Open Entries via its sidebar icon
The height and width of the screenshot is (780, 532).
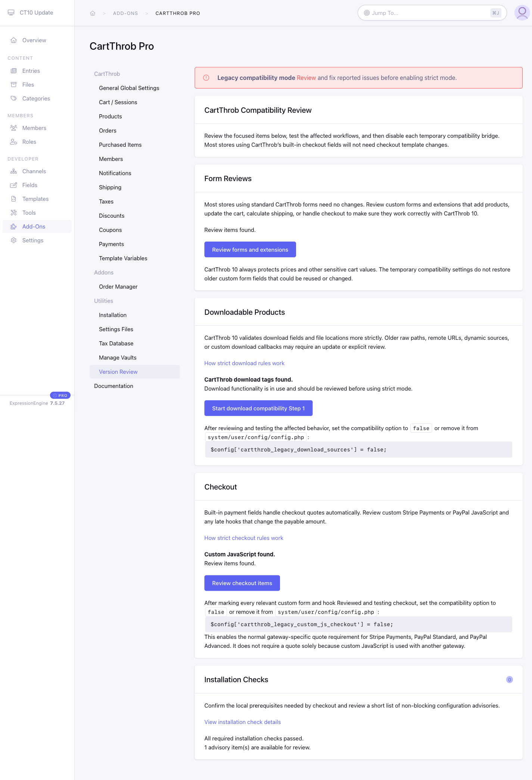(x=14, y=71)
